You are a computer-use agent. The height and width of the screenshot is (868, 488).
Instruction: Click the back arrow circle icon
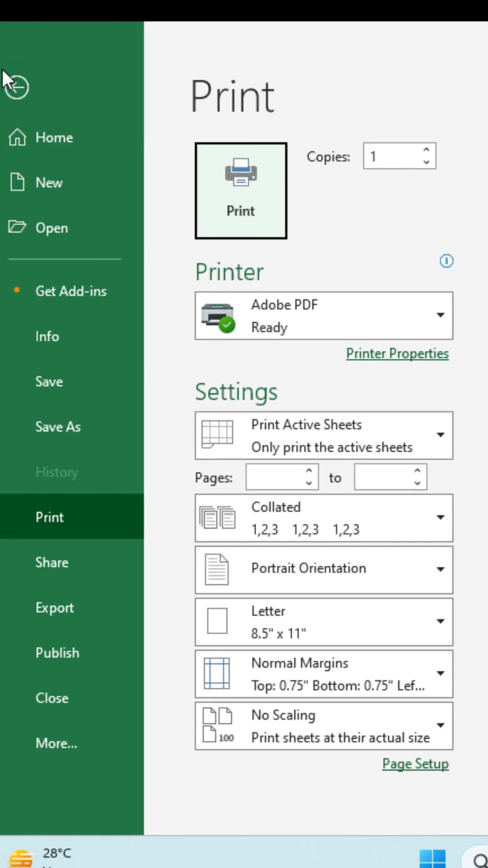[17, 87]
